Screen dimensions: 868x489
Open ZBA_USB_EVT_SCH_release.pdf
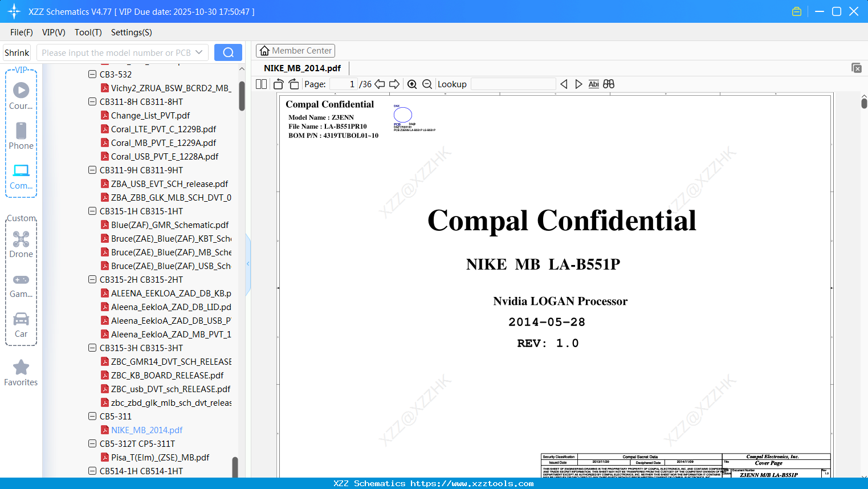click(x=164, y=184)
